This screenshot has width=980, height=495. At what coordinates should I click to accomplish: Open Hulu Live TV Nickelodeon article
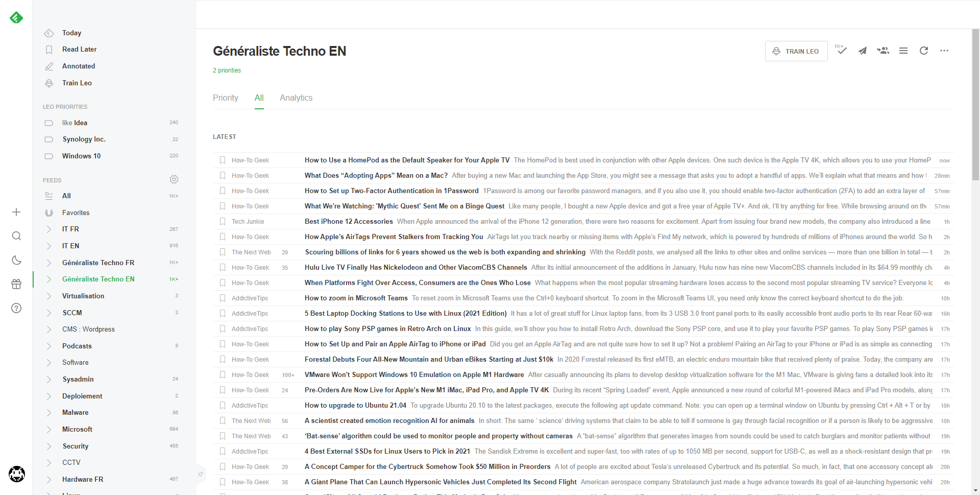coord(416,267)
